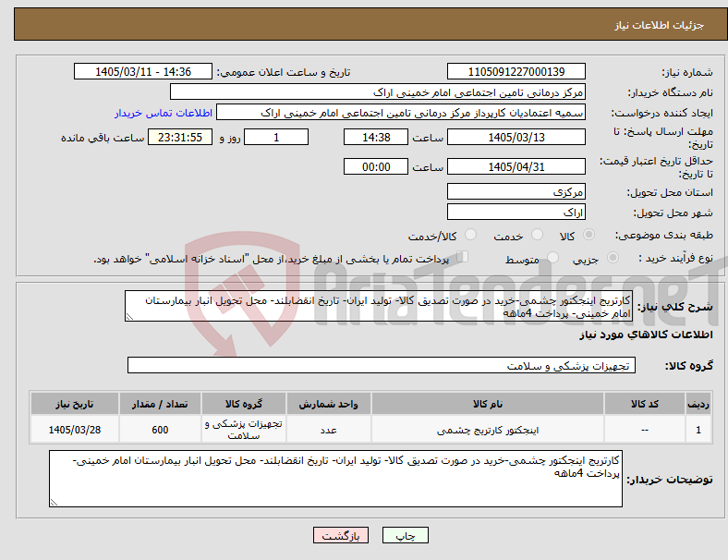This screenshot has width=728, height=560.
Task: Click the تعداد / مقدار column header
Action: point(160,404)
